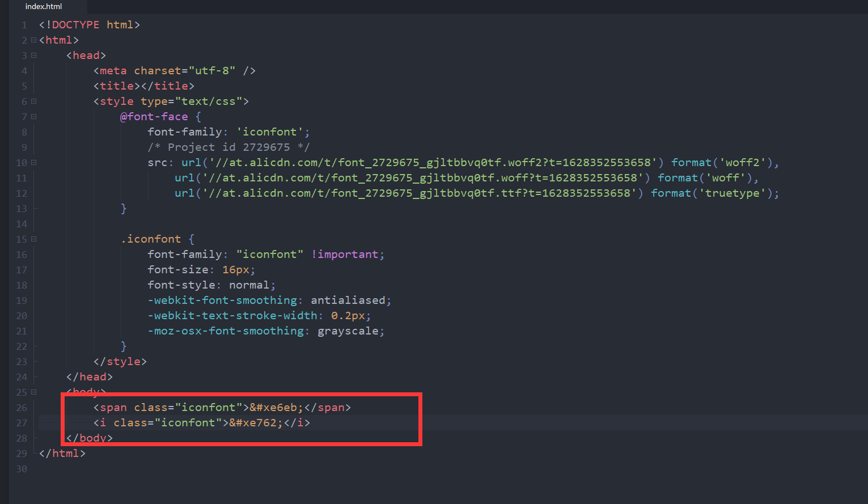Screen dimensions: 868x504
Task: Click the woff font URL on line 11
Action: (x=423, y=178)
